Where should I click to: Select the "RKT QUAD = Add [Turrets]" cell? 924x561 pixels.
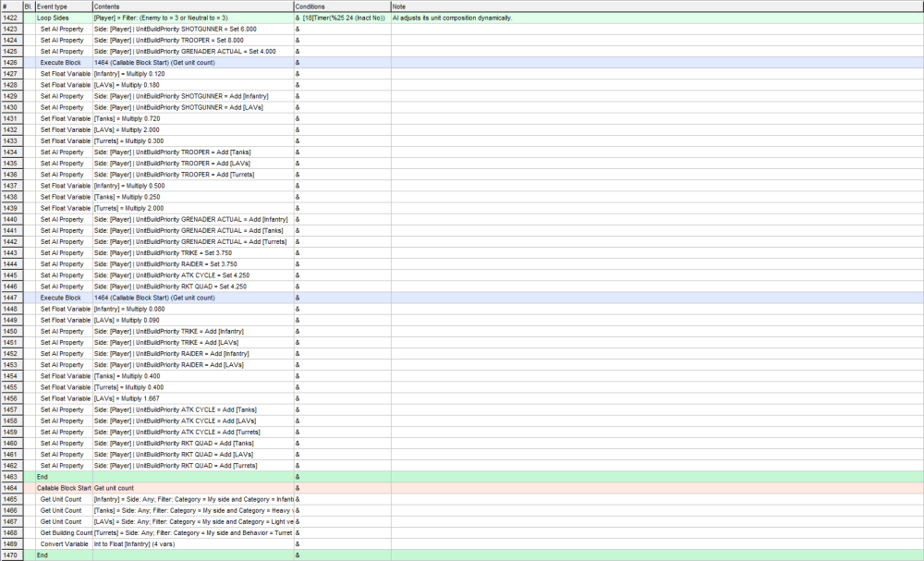[x=193, y=466]
